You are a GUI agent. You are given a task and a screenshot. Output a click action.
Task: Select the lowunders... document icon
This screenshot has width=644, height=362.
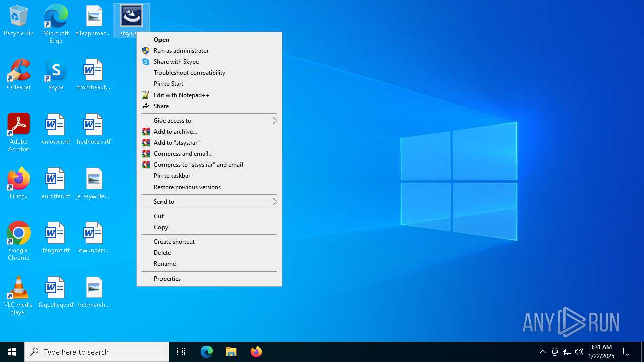pos(94,238)
